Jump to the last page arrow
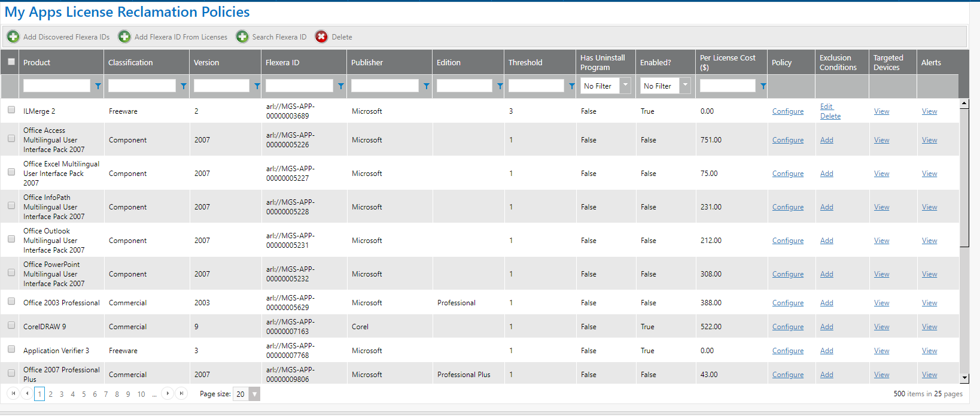 pos(181,393)
